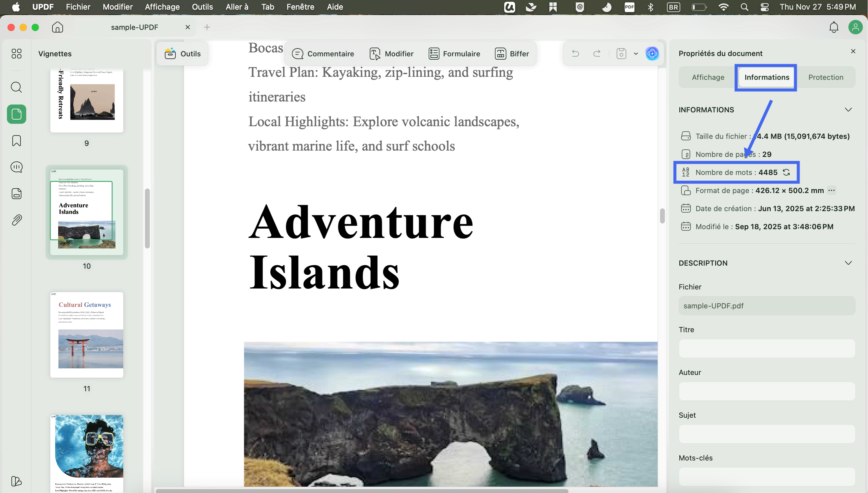
Task: Open the save options dropdown arrow
Action: (635, 54)
